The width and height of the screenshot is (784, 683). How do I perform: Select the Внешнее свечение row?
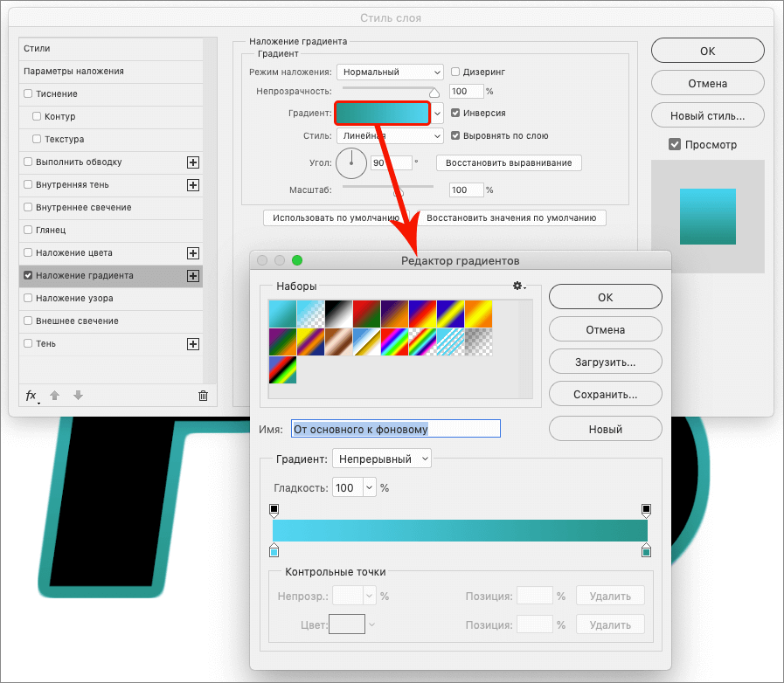click(111, 321)
